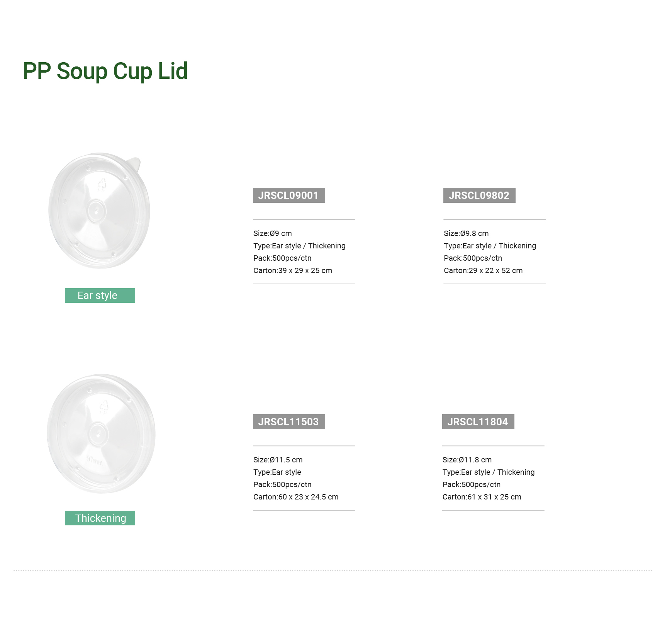Click the Size:Ø11.8 cm text
The height and width of the screenshot is (637, 672).
467,460
